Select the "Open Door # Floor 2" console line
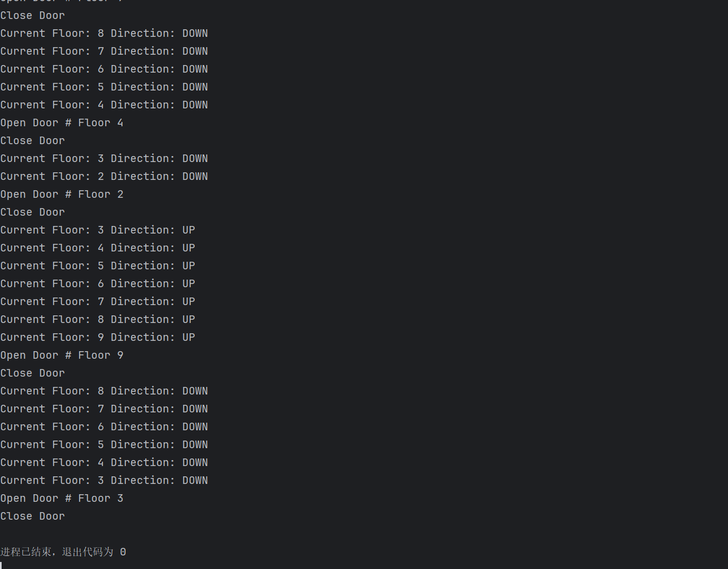728x569 pixels. pyautogui.click(x=62, y=195)
